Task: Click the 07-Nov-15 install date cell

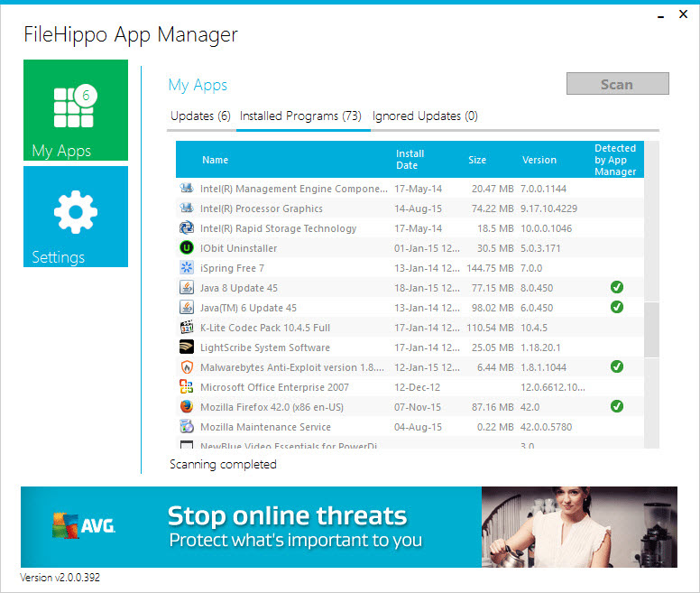Action: (418, 407)
